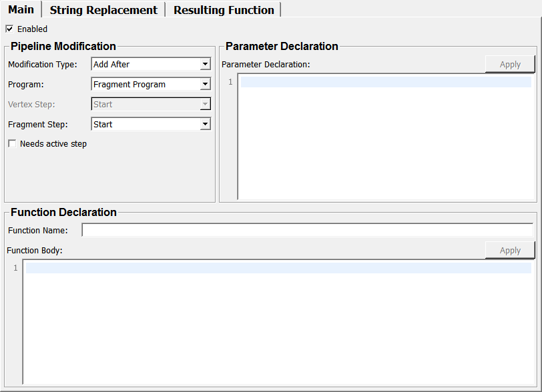Toggle the Enabled checkbox
542x392 pixels.
point(9,29)
